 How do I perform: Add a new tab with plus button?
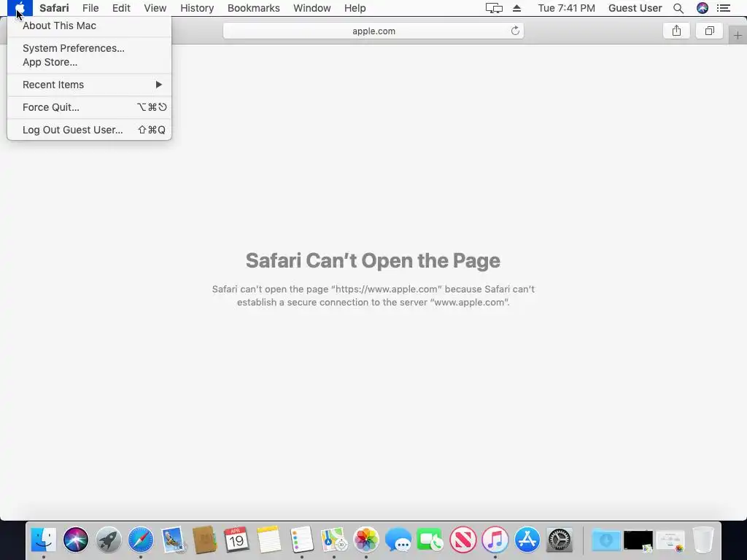738,35
